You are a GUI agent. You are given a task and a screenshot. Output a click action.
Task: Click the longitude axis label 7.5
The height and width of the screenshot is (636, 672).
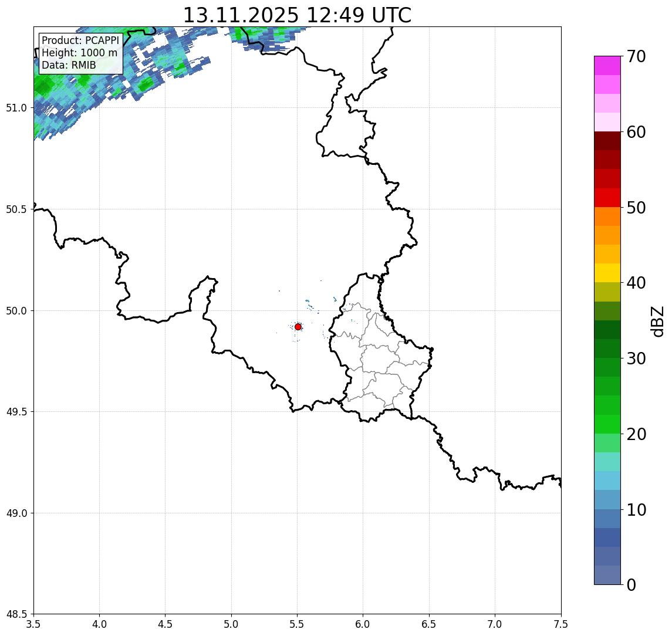(561, 624)
